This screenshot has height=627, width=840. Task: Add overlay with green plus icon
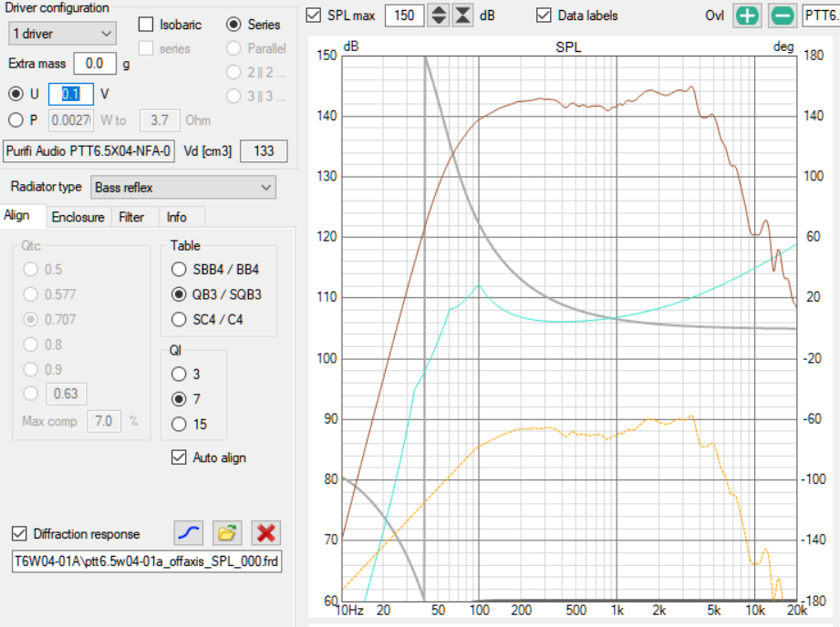[x=747, y=15]
